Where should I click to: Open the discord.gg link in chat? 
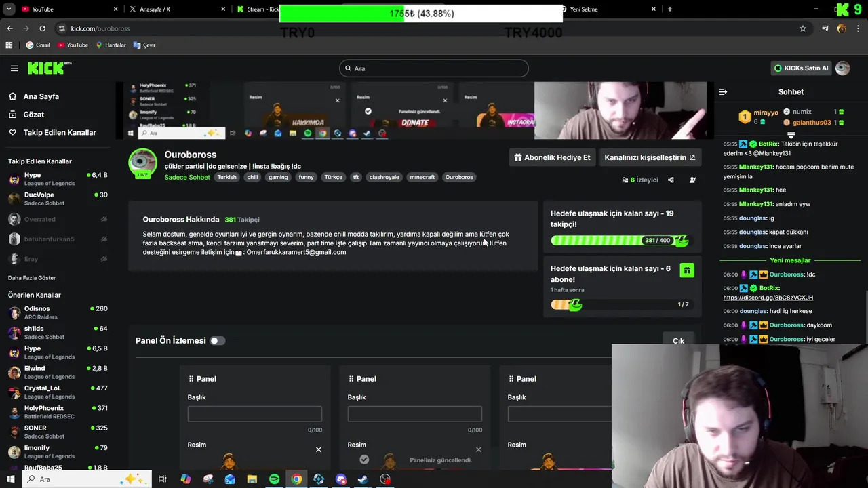point(768,298)
